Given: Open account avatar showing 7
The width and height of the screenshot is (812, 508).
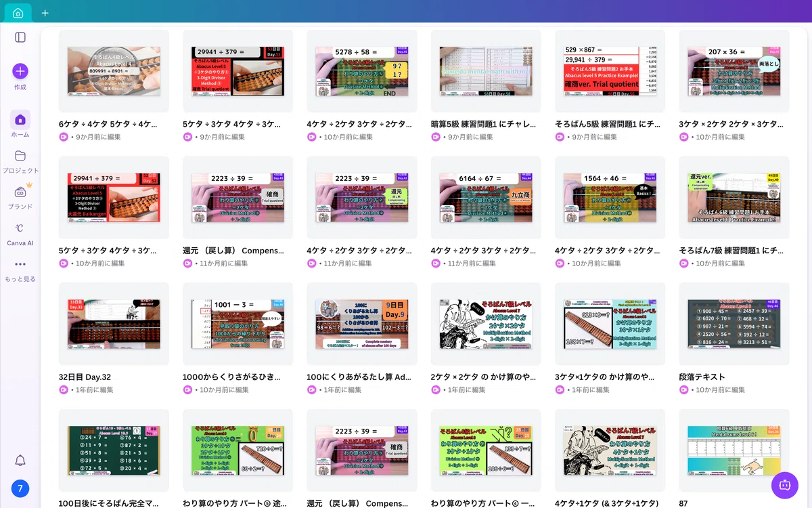Looking at the screenshot, I should (20, 488).
